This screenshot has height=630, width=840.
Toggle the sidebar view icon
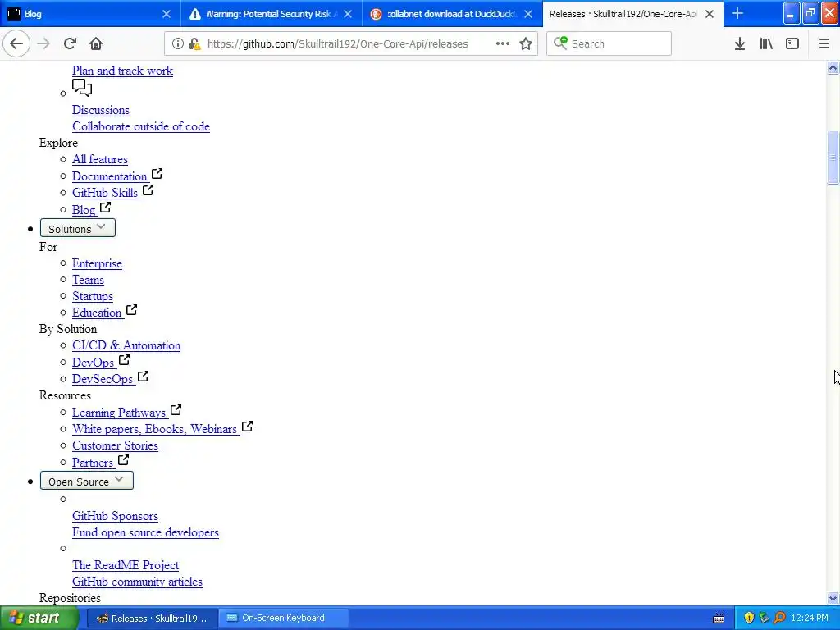(792, 44)
